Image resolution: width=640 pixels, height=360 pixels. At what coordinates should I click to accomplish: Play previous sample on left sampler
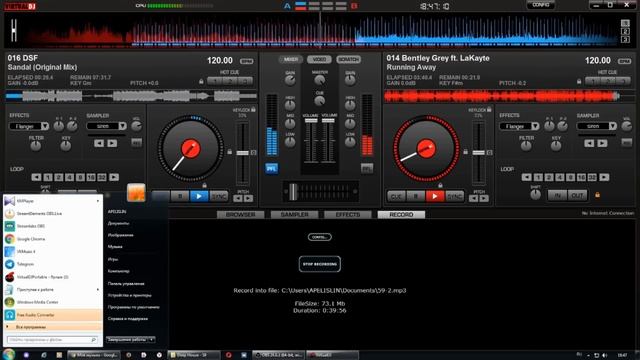point(99,143)
